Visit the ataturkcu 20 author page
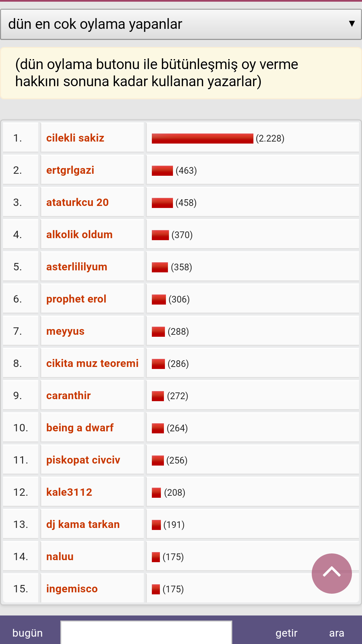This screenshot has width=362, height=644. [77, 202]
